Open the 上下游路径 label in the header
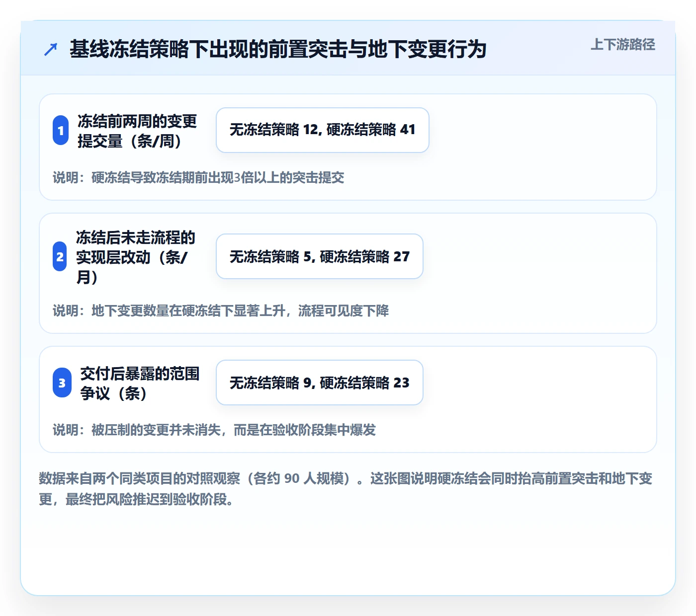The image size is (696, 616). pos(623,45)
